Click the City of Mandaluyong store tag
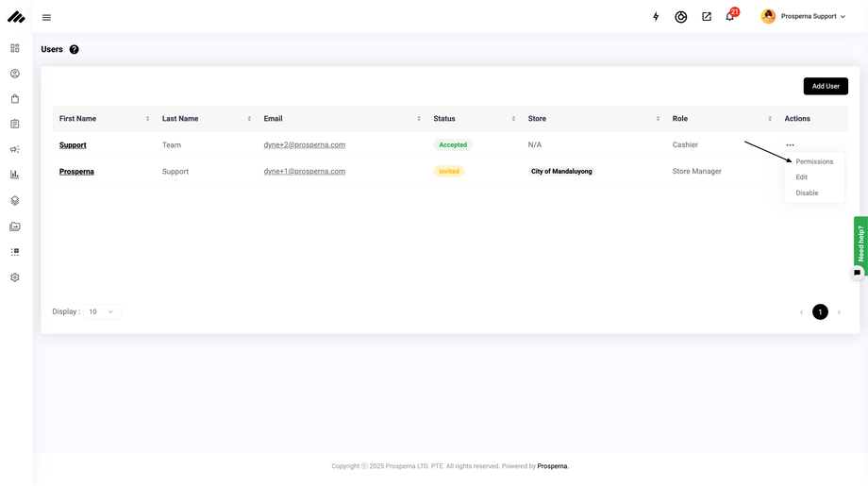This screenshot has width=868, height=486. coord(561,172)
